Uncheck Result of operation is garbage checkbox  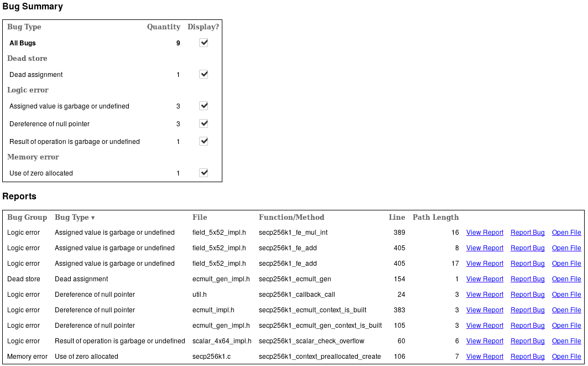pos(204,141)
